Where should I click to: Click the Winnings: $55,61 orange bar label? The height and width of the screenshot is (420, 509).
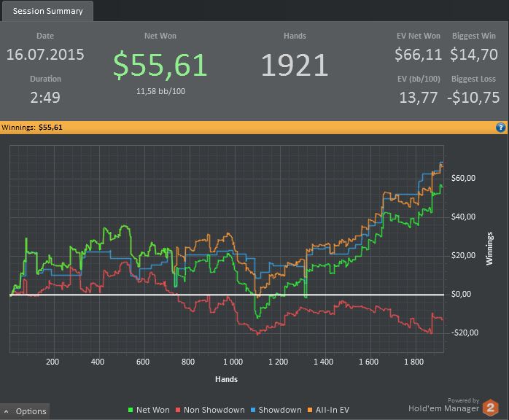(x=32, y=128)
